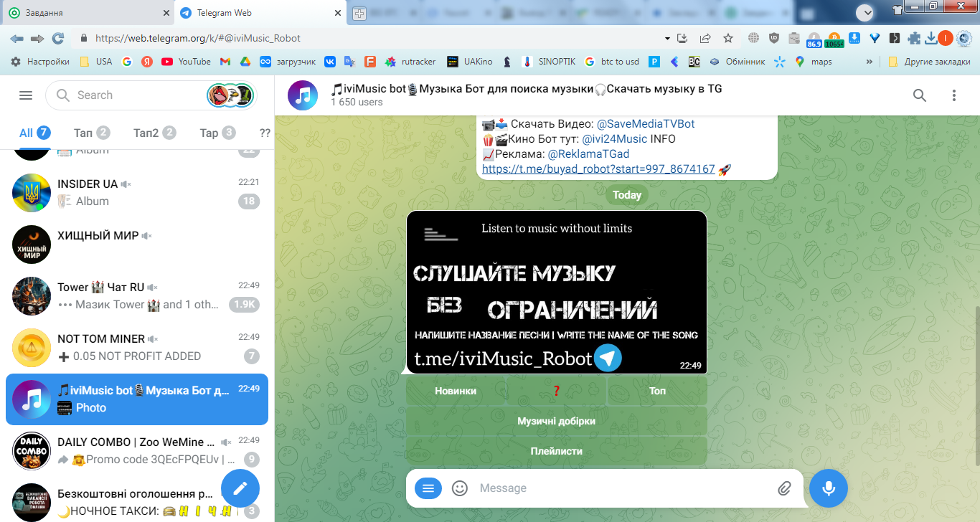Viewport: 980px width, 522px height.
Task: Go back in the browser
Action: click(17, 38)
